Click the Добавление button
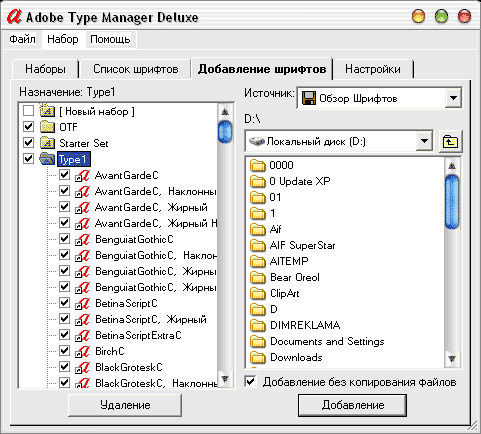 [x=353, y=405]
